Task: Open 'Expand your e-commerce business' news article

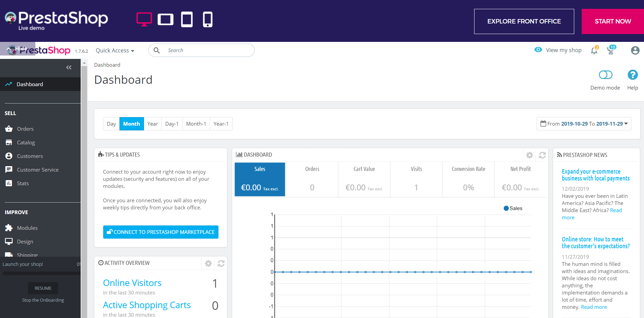Action: [x=596, y=175]
